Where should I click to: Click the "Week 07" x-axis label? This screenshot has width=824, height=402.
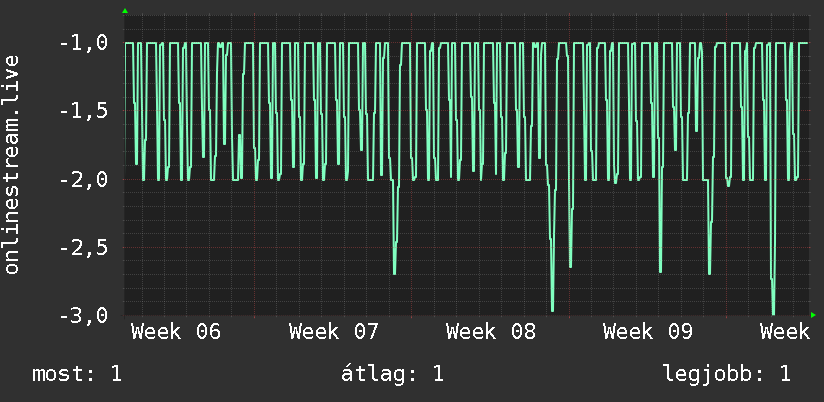[334, 332]
